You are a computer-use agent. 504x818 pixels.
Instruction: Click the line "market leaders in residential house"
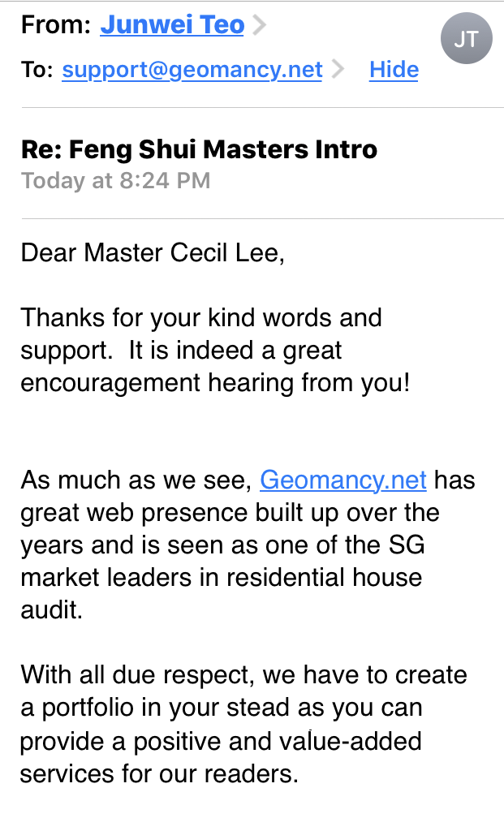(221, 577)
